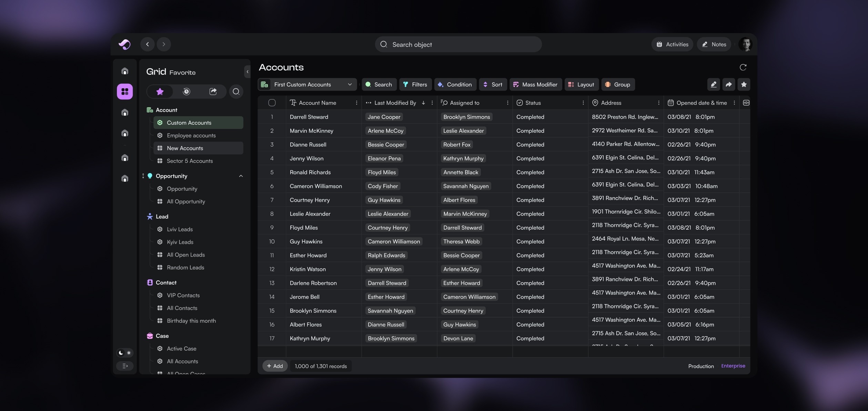Click the Add record button
Image resolution: width=868 pixels, height=411 pixels.
coord(275,366)
